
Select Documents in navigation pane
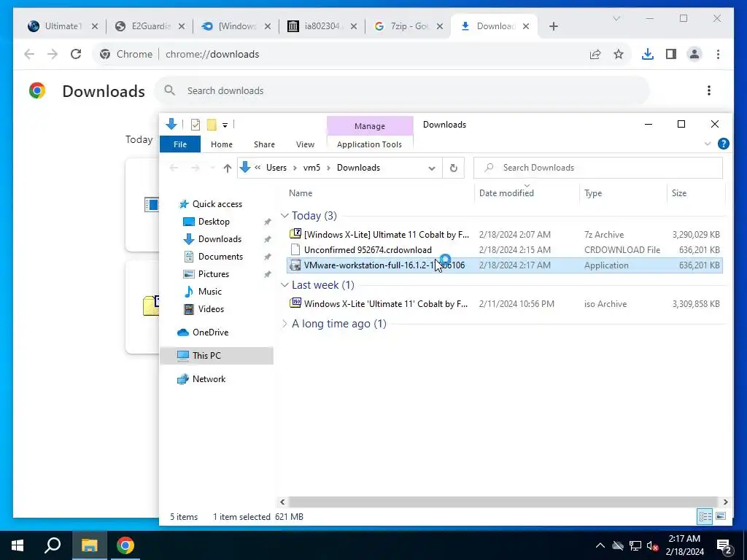220,257
